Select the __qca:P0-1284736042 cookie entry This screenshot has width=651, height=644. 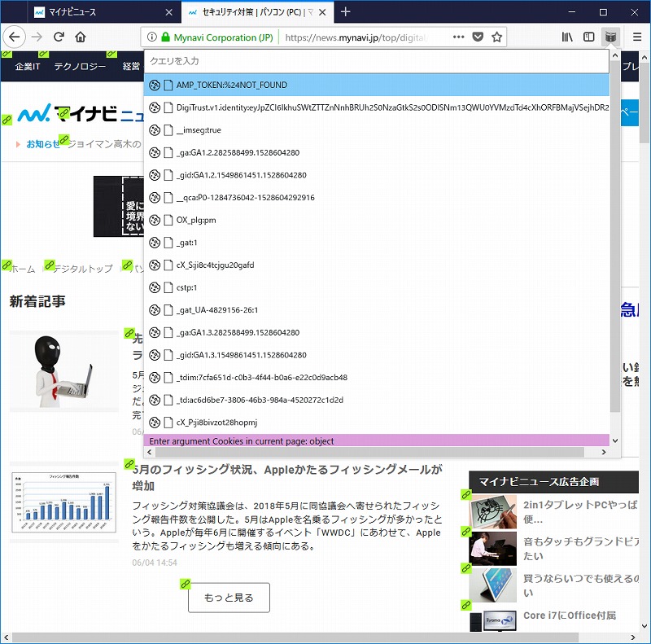[376, 197]
